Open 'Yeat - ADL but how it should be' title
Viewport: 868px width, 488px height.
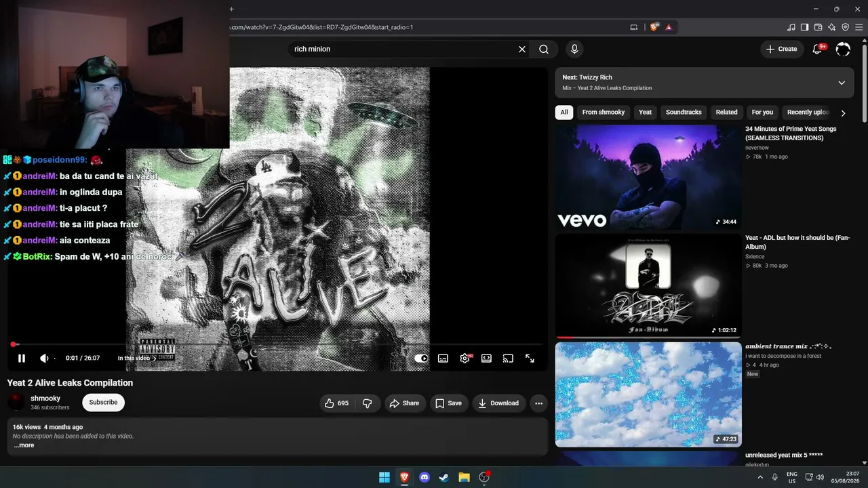pos(797,242)
